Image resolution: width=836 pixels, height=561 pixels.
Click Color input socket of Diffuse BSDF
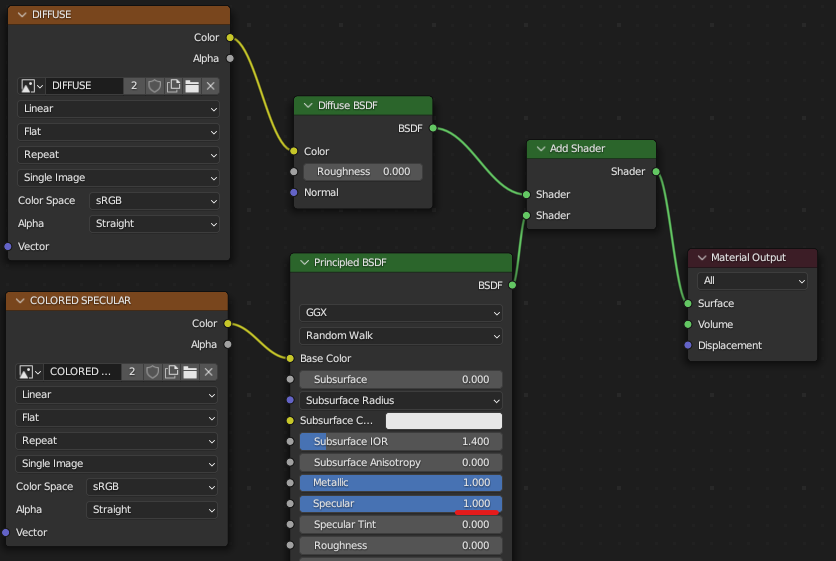294,151
